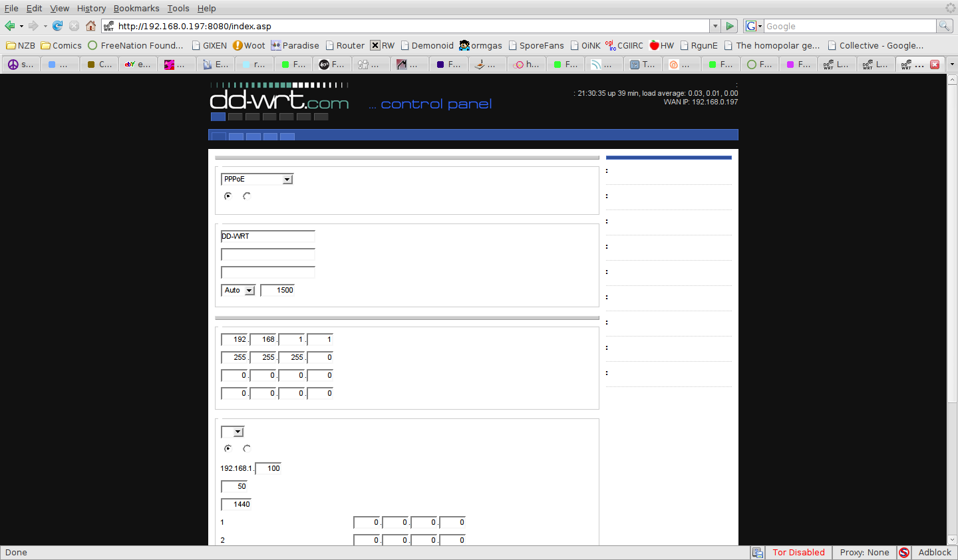Viewport: 958px width, 560px height.
Task: Close the active tab with red X
Action: (x=935, y=65)
